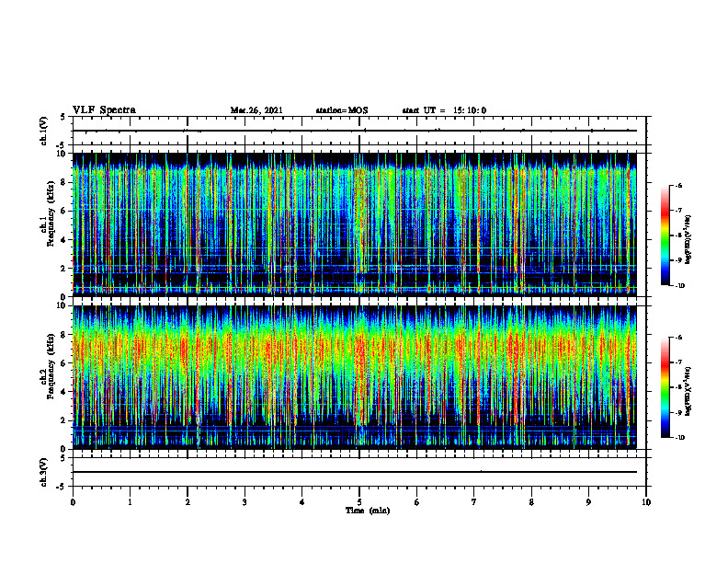Screen dimensions: 728x563
Task: Click the time axis tick label "10"
Action: coord(646,502)
